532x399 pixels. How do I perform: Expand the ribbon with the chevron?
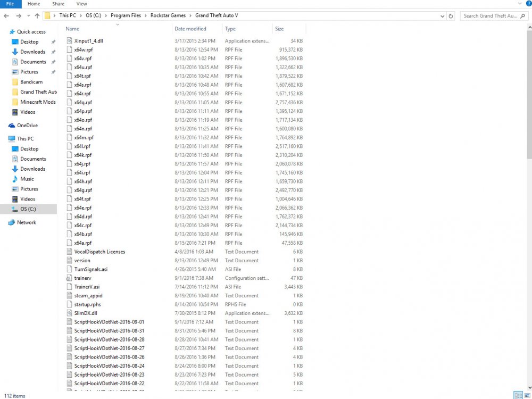pyautogui.click(x=519, y=4)
